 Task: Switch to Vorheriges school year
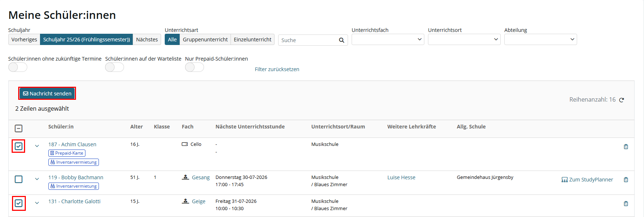(24, 40)
